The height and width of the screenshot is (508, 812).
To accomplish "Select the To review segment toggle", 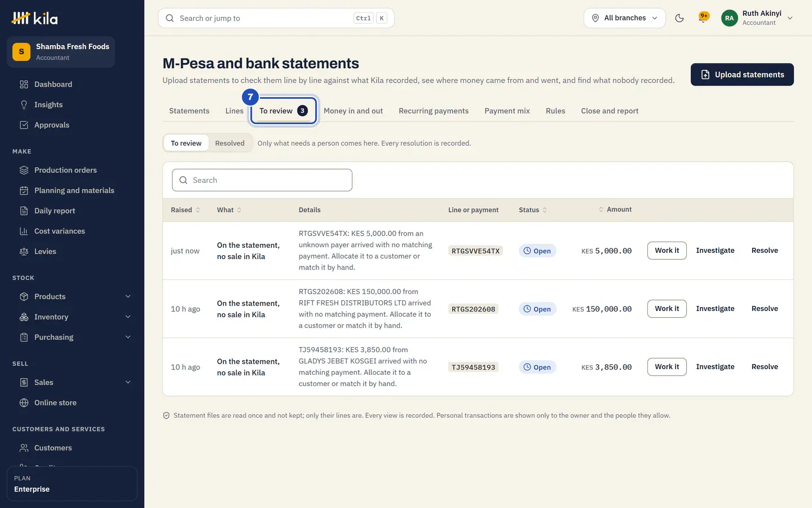I will pos(186,143).
